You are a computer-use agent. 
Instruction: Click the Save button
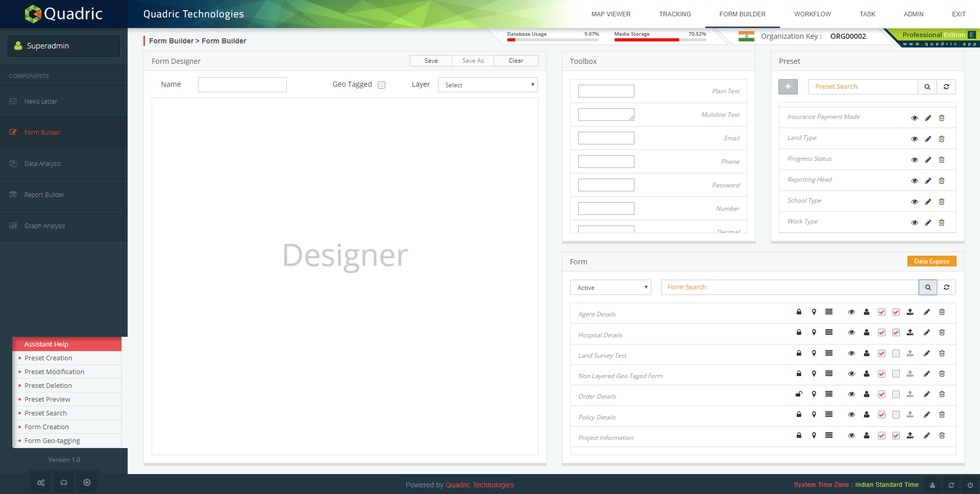(x=431, y=61)
